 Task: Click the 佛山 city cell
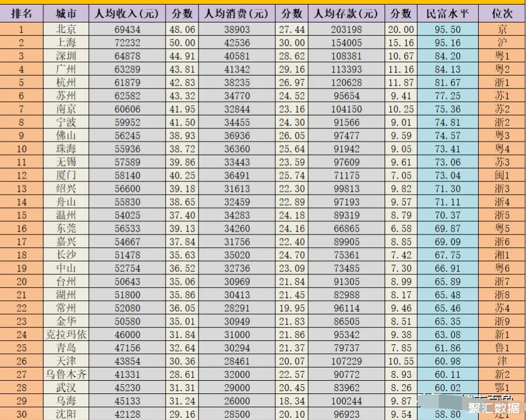[66, 136]
